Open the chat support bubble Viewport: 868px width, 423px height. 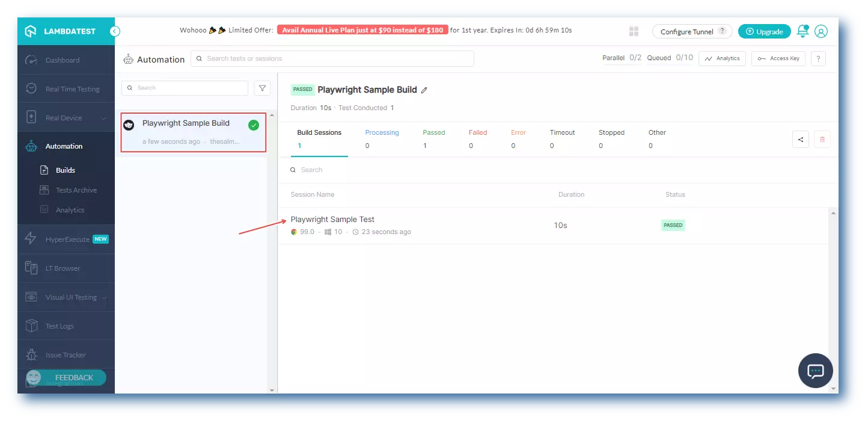point(815,371)
